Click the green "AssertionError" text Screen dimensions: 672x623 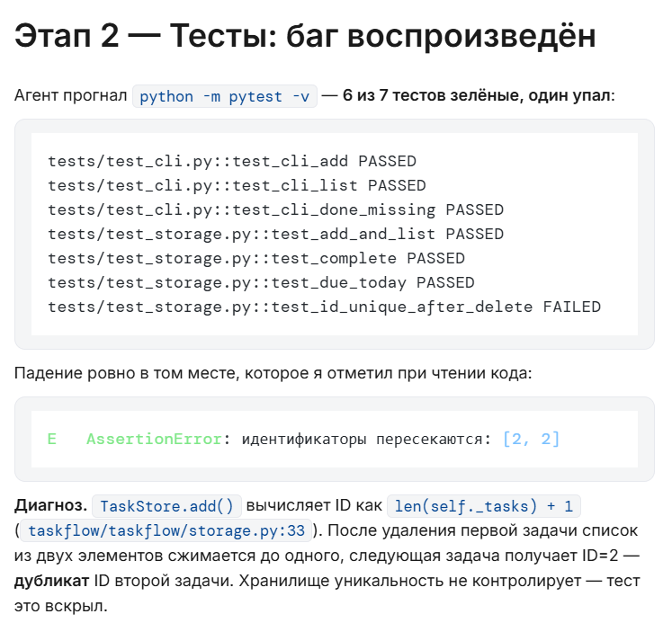click(x=155, y=439)
